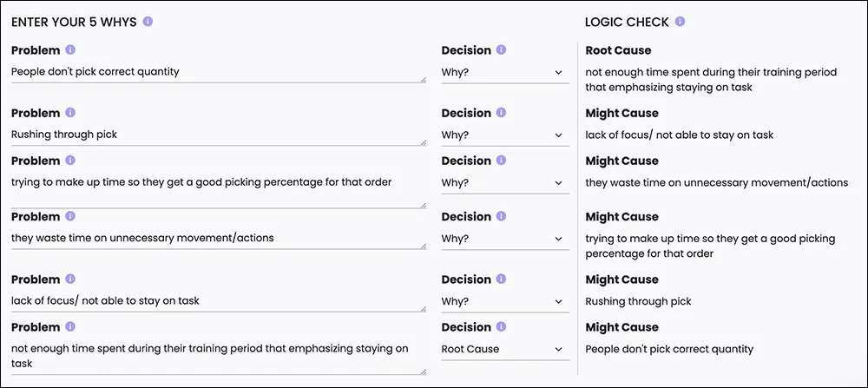Focus the 'trying to make up time' text field
The image size is (868, 388).
click(219, 190)
